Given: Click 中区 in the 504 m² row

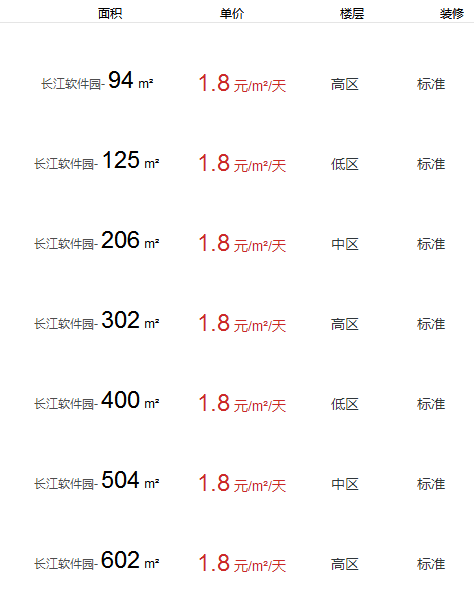Looking at the screenshot, I should pos(345,484).
